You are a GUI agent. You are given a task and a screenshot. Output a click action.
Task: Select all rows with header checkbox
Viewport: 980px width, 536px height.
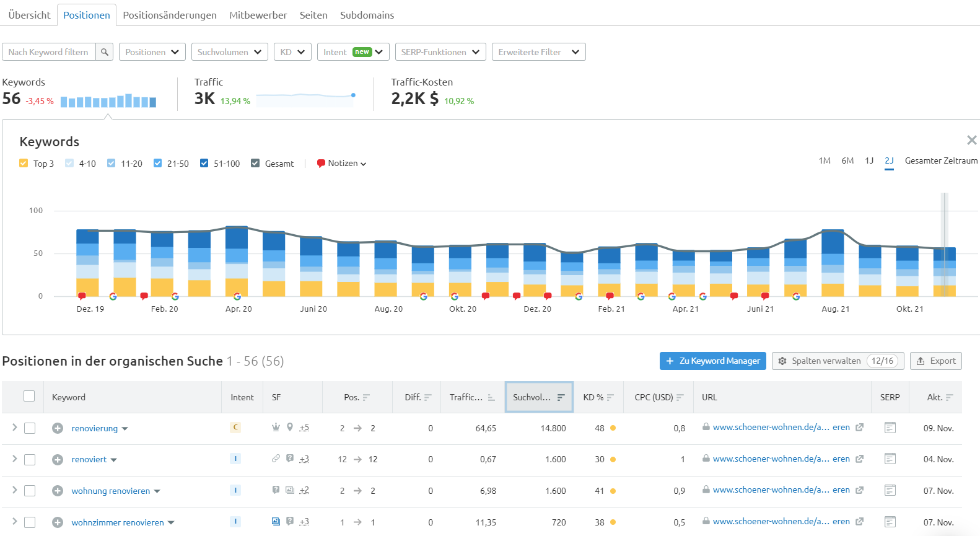tap(29, 396)
